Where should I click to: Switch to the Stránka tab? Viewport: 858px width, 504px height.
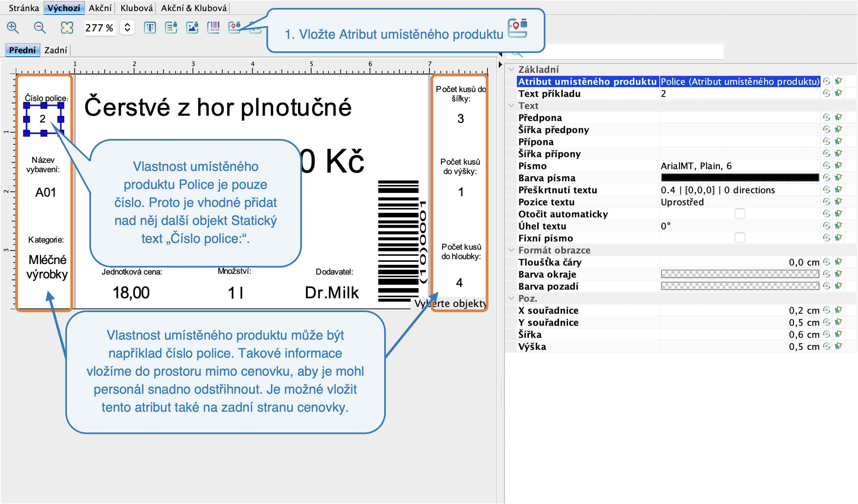(x=24, y=8)
